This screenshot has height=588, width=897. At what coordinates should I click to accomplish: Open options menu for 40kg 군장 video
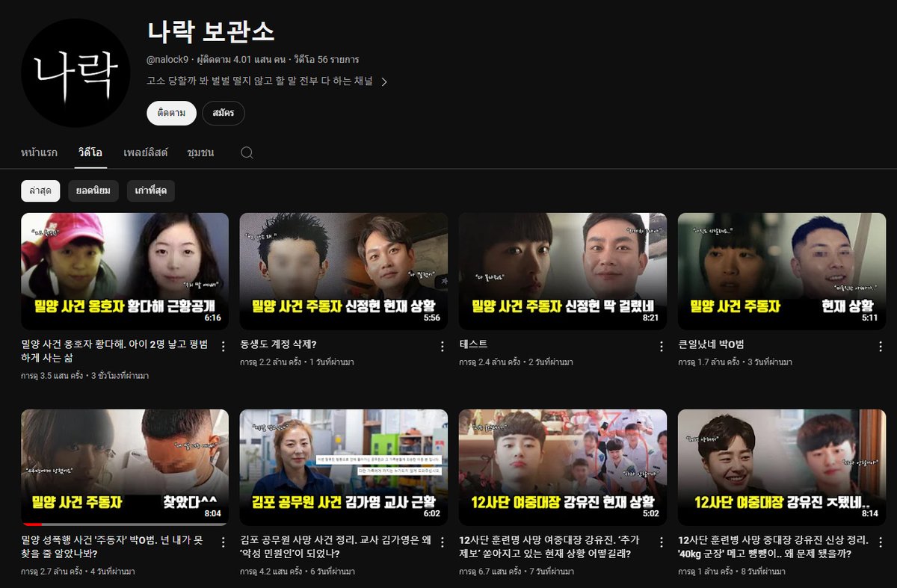pos(880,542)
